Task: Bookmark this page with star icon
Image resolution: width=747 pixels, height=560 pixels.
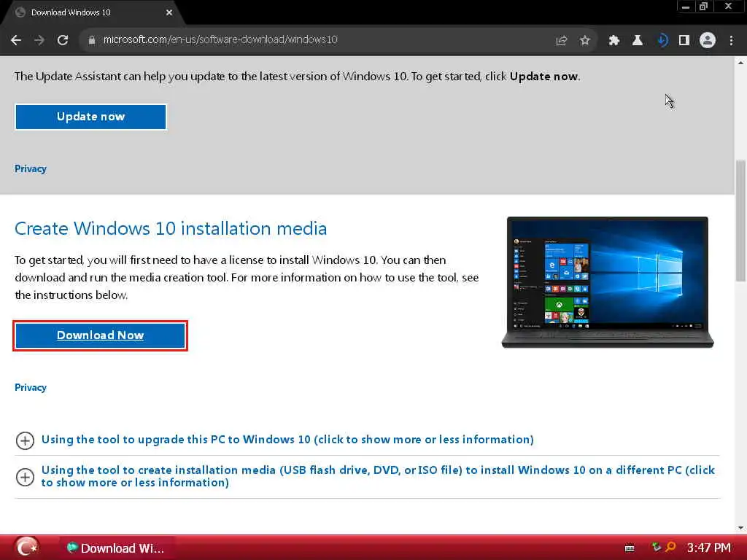Action: pos(585,41)
